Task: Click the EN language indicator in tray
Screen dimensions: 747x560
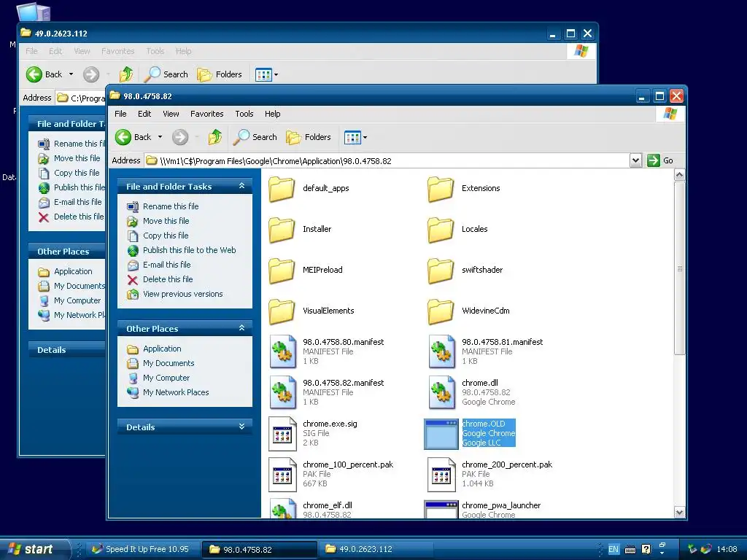Action: (614, 550)
